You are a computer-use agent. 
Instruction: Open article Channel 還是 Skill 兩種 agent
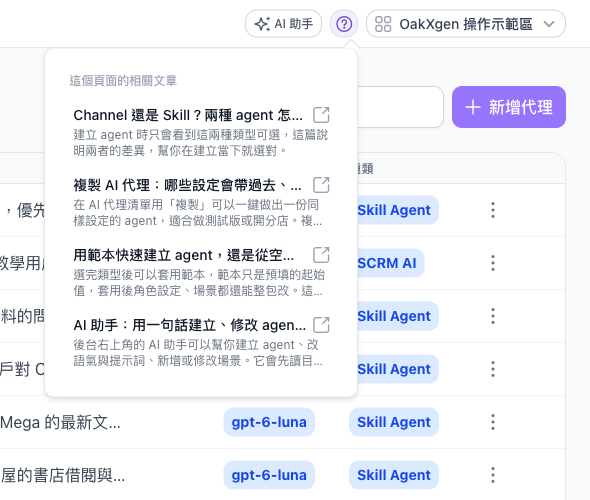pyautogui.click(x=188, y=115)
